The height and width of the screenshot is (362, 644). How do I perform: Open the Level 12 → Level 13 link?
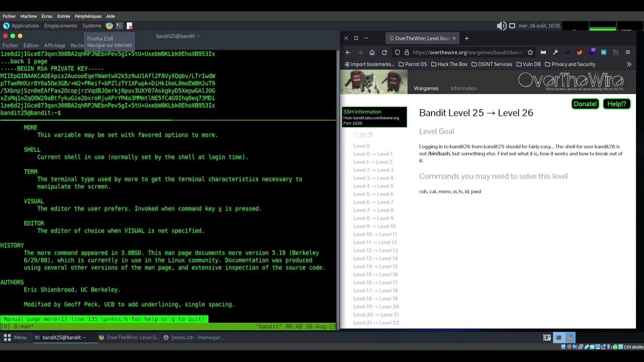[x=375, y=250]
